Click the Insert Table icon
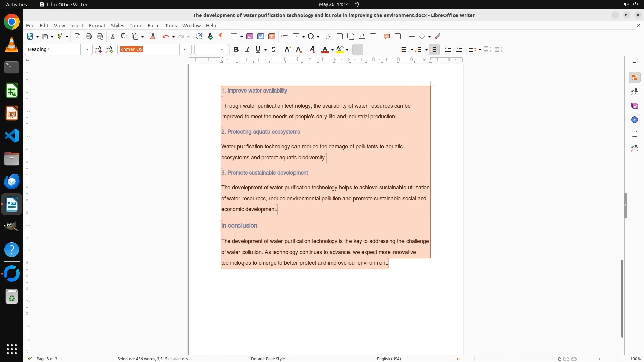Image resolution: width=644 pixels, height=362 pixels. tap(234, 36)
